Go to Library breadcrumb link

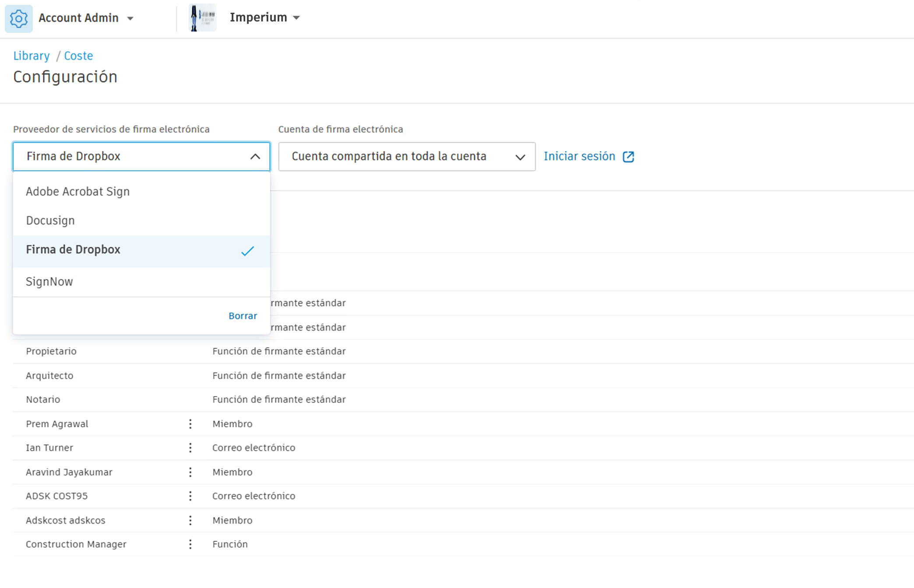32,56
